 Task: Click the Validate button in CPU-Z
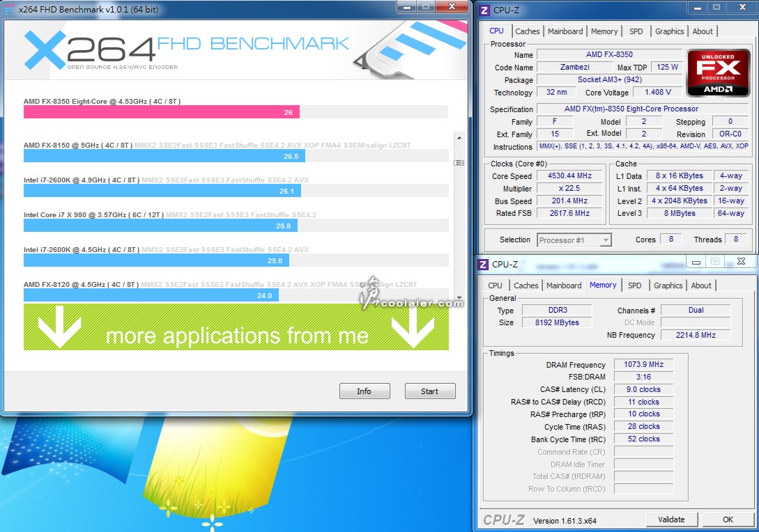pos(671,519)
